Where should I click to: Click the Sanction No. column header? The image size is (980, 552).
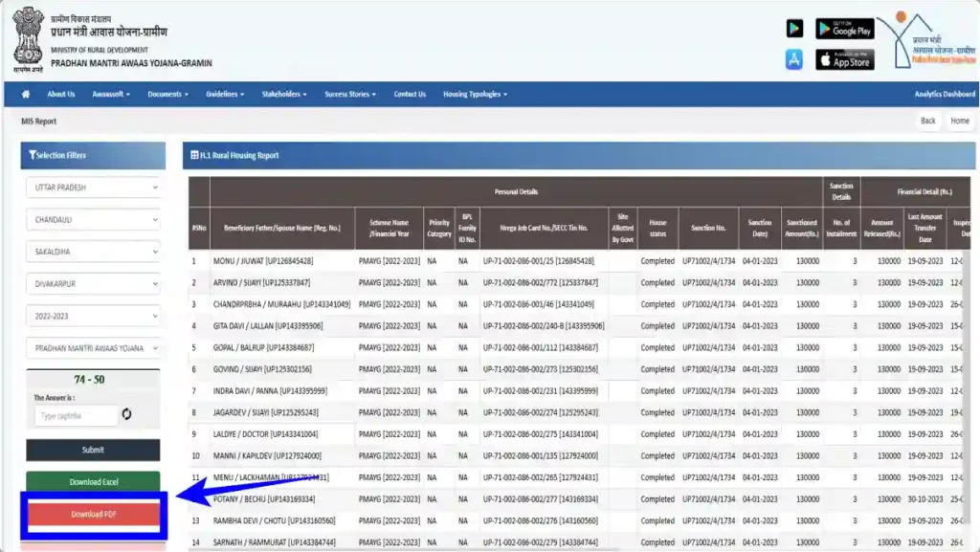708,228
